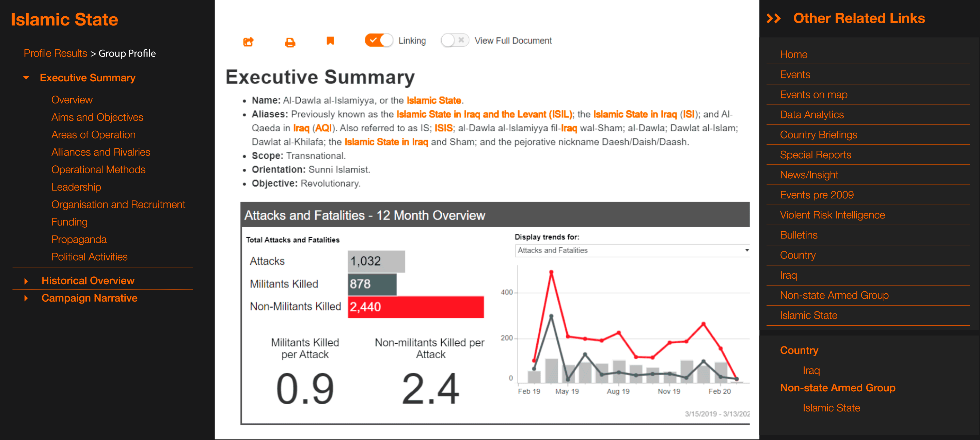
Task: Click the ISIL alias hyperlink
Action: point(484,114)
